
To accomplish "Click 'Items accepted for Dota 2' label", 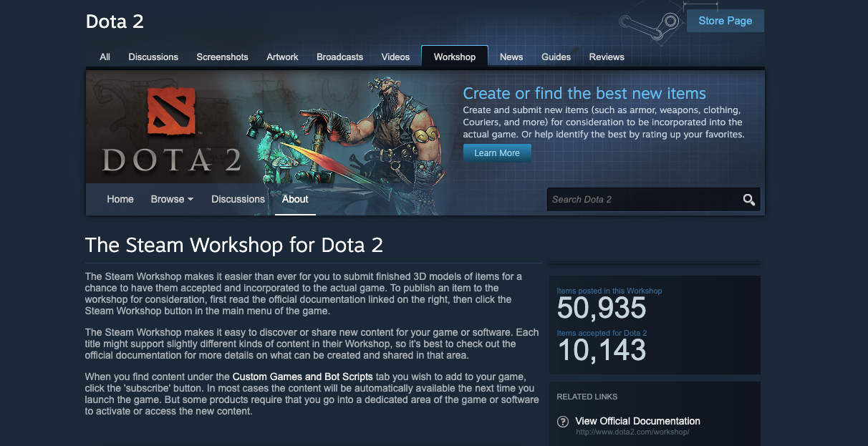I will coord(602,333).
